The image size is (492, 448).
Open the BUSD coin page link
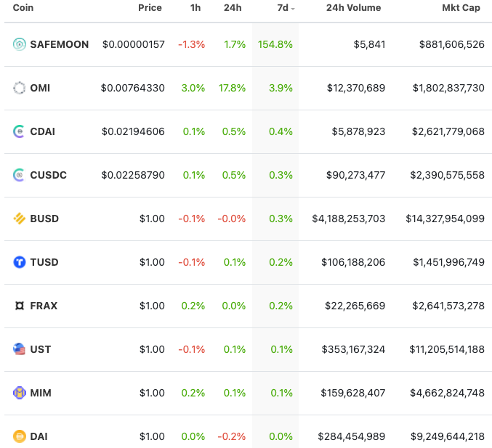tap(44, 219)
